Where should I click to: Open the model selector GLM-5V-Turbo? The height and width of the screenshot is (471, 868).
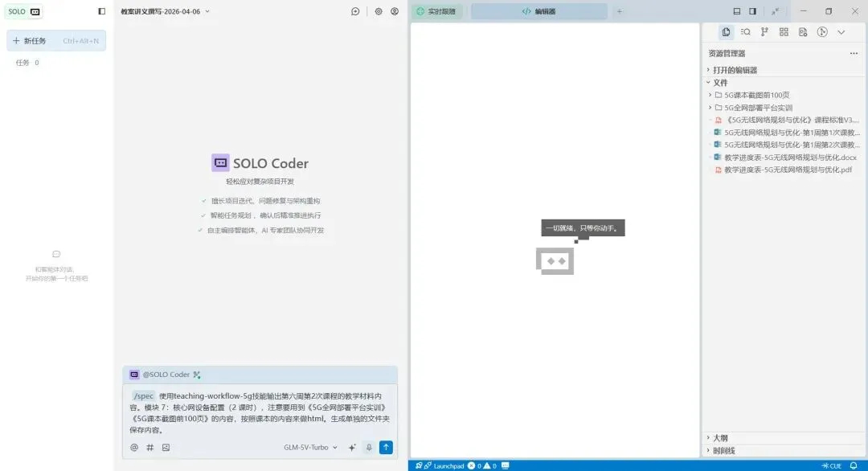[x=310, y=447]
